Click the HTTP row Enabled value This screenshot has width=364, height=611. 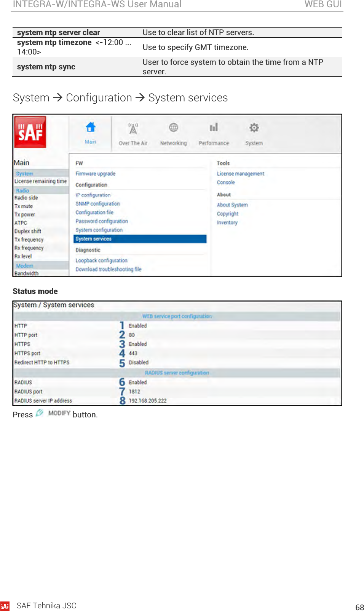click(138, 326)
